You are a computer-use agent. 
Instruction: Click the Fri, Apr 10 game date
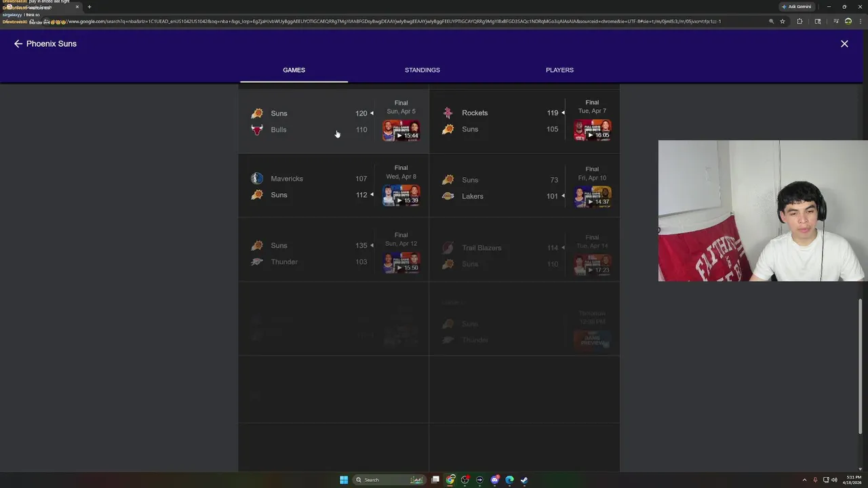592,178
